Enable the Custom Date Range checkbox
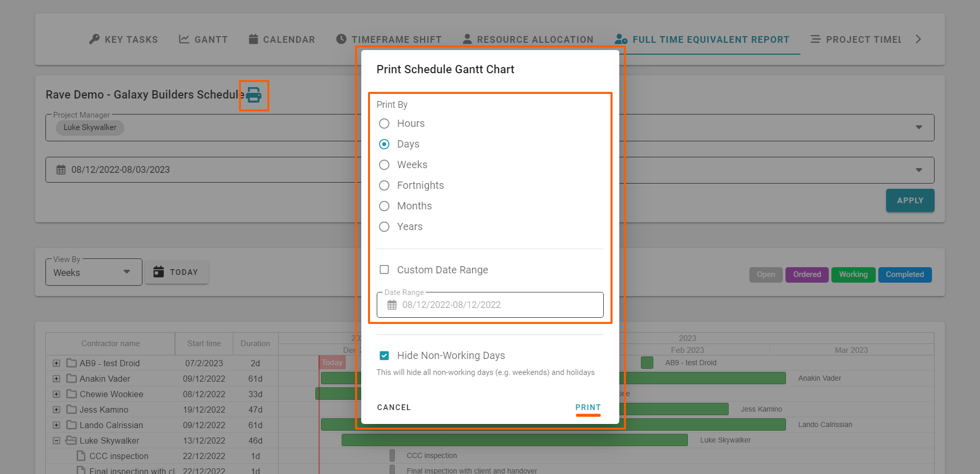 coord(384,270)
